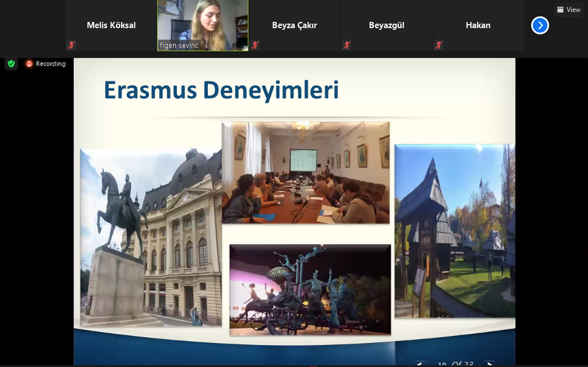The width and height of the screenshot is (588, 367).
Task: Select Hakan participant tile
Action: (x=478, y=25)
